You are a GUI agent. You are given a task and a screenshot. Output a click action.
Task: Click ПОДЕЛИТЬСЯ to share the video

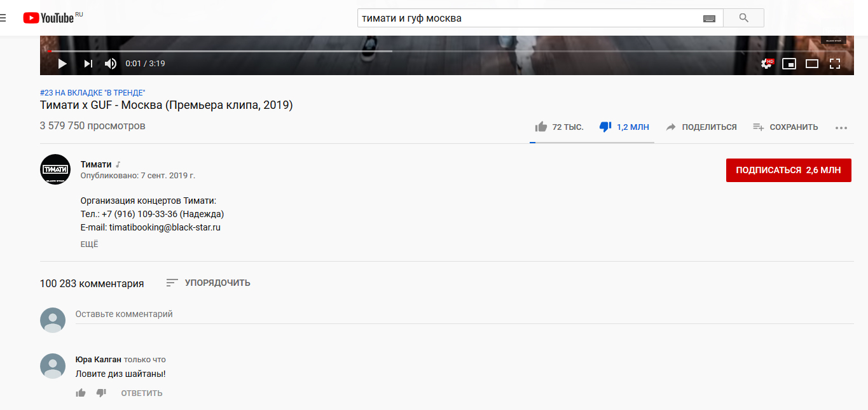pos(701,127)
